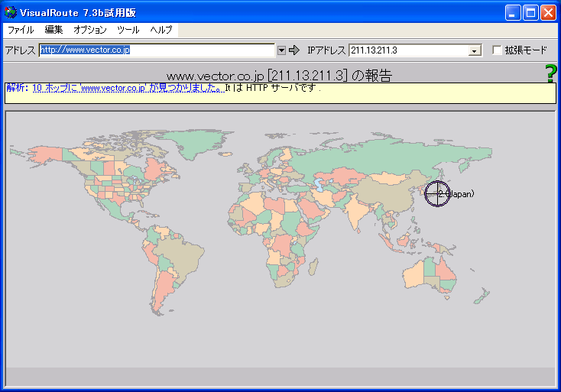Close the VisualRoute window
The height and width of the screenshot is (392, 561).
(548, 13)
